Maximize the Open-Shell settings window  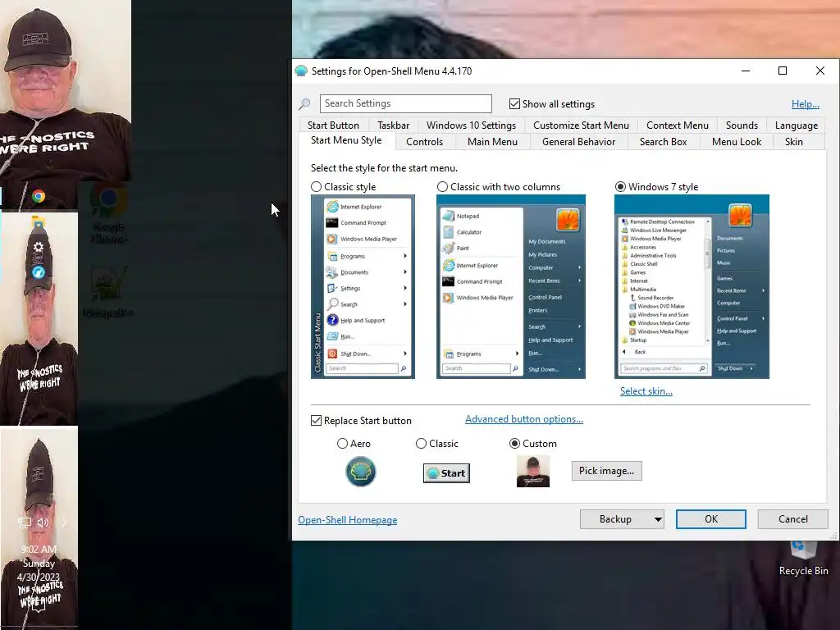point(782,71)
